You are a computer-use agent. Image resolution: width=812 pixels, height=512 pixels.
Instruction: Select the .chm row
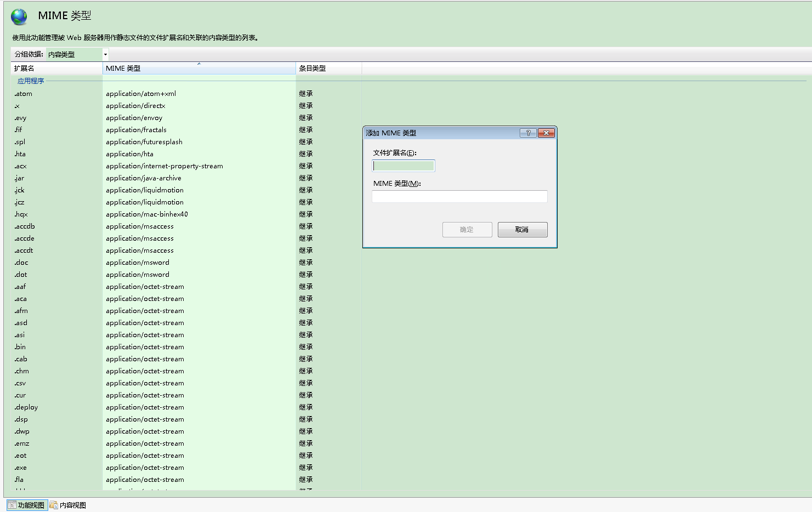[186, 371]
